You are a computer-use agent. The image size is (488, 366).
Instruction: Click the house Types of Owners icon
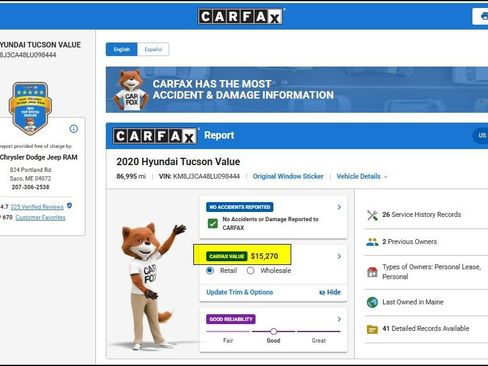[x=372, y=272]
